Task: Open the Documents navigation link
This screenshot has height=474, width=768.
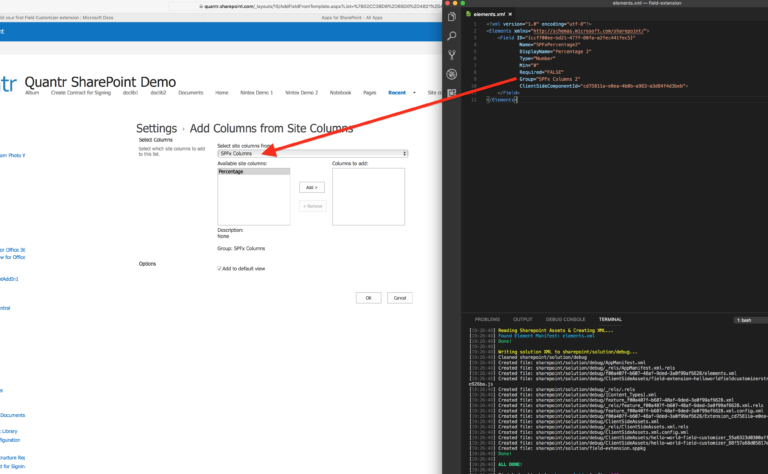Action: pyautogui.click(x=191, y=93)
